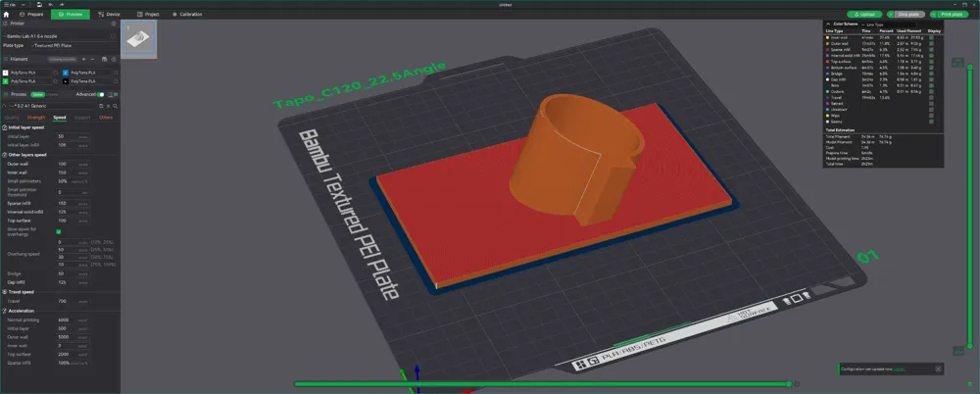Image resolution: width=980 pixels, height=394 pixels.
Task: Click the horizontal move slider at bottom
Action: tap(543, 384)
